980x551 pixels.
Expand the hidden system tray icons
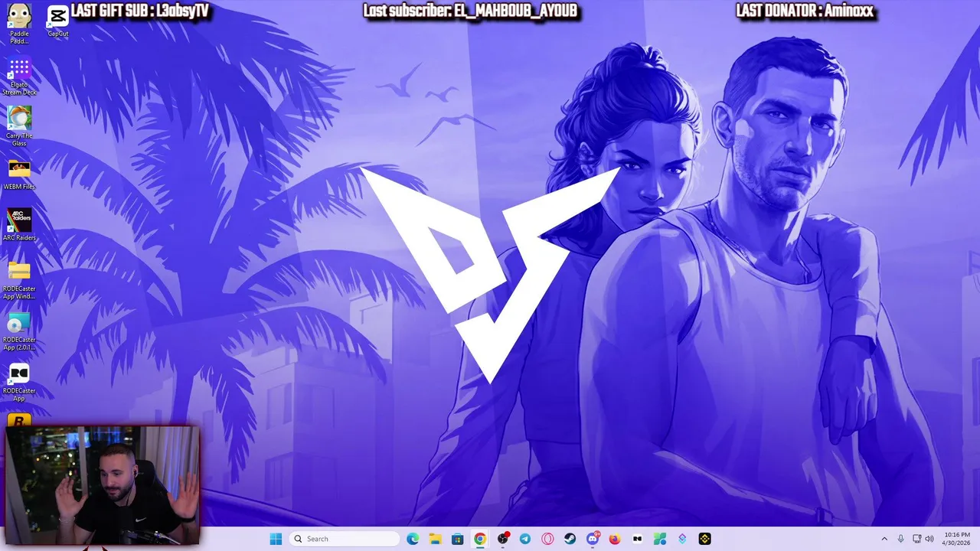(884, 539)
